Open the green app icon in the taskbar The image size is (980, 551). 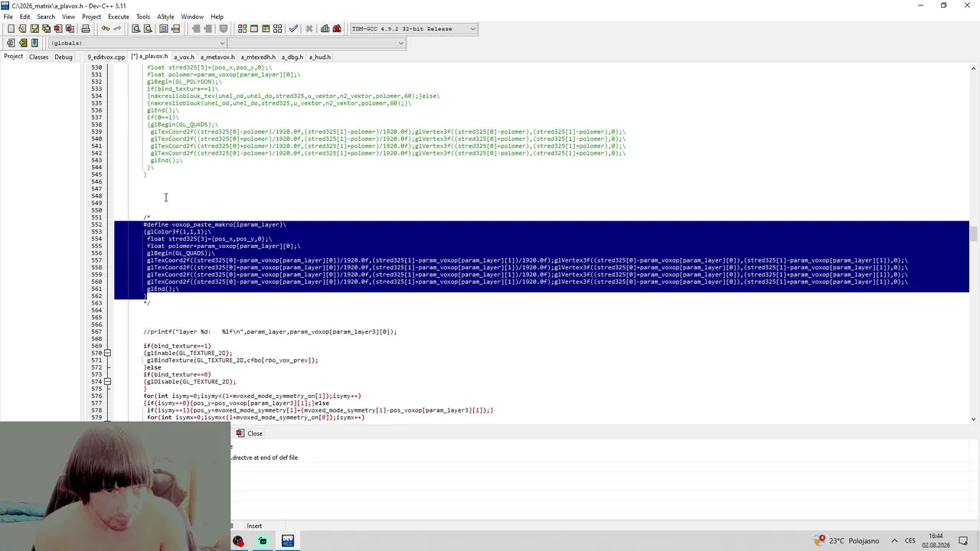263,541
